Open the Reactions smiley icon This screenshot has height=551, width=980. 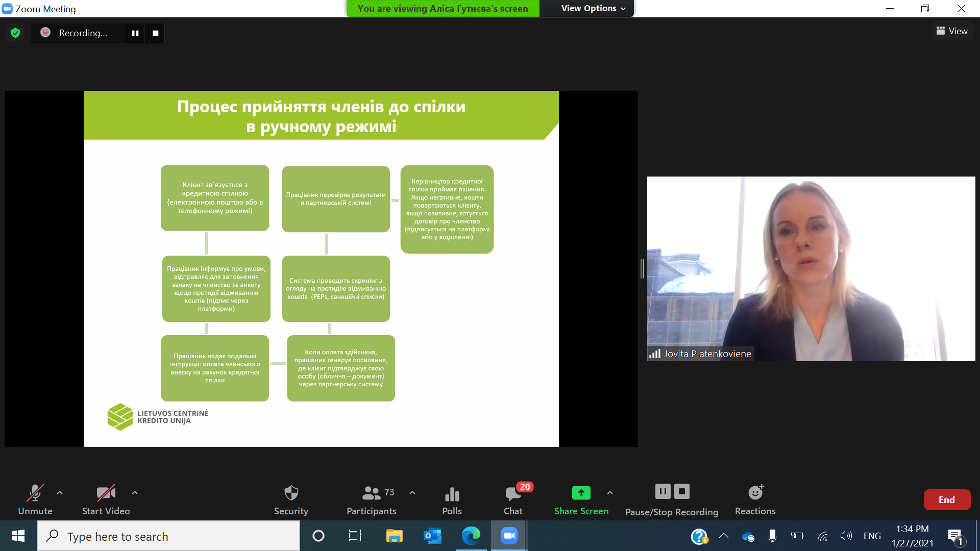pyautogui.click(x=755, y=493)
